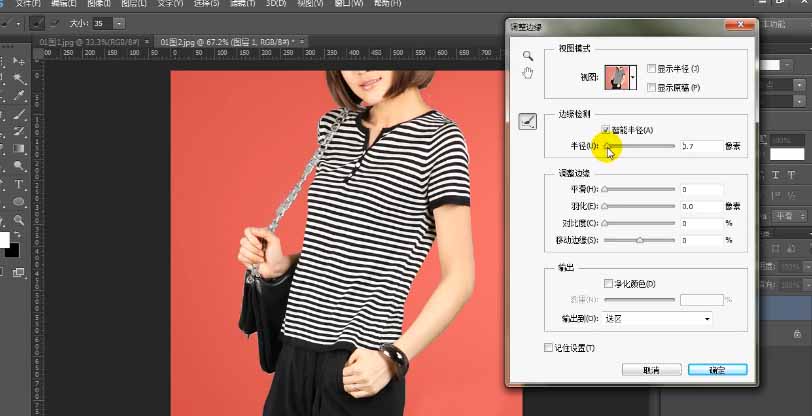The image size is (812, 416).
Task: Click the Refine Radius brush tool
Action: click(x=528, y=122)
